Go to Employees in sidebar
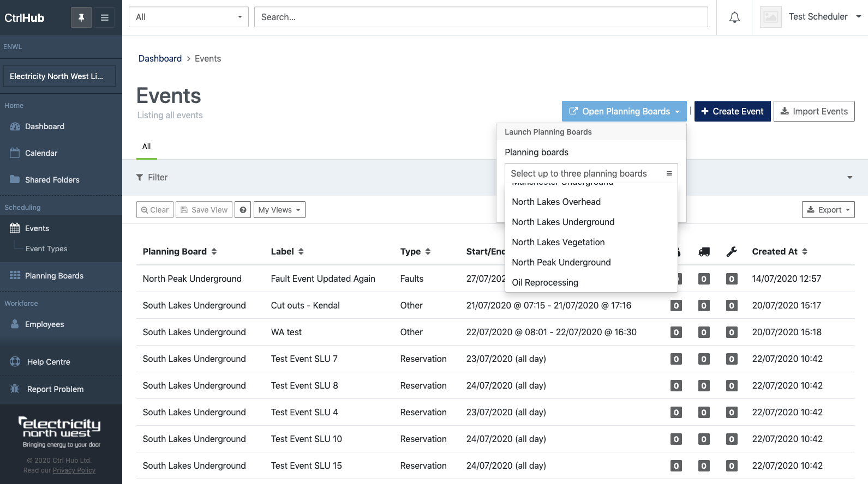Image resolution: width=868 pixels, height=484 pixels. (x=44, y=324)
